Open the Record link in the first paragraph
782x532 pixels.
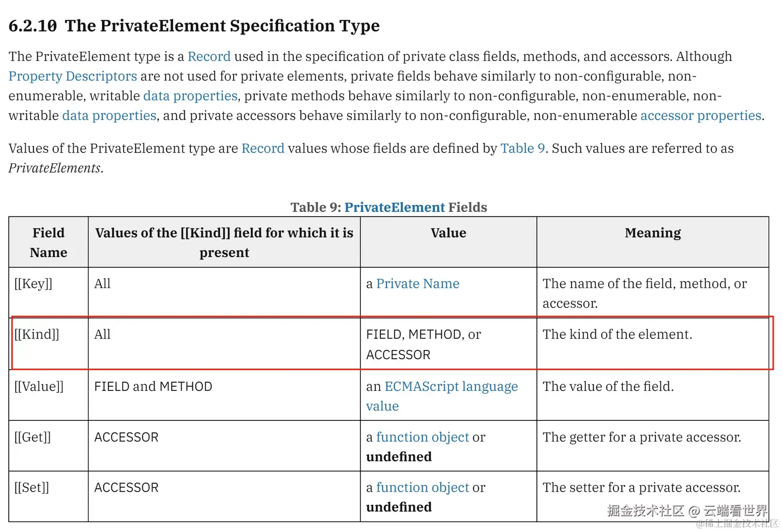coord(209,56)
